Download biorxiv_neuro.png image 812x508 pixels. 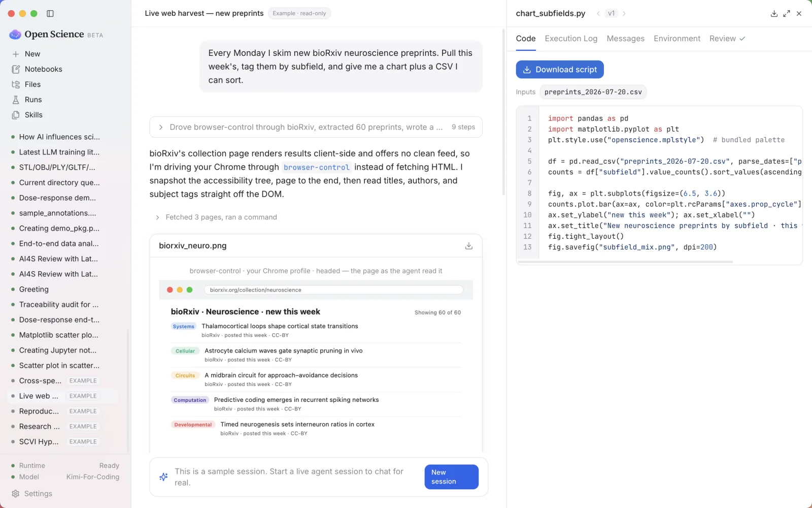[469, 246]
